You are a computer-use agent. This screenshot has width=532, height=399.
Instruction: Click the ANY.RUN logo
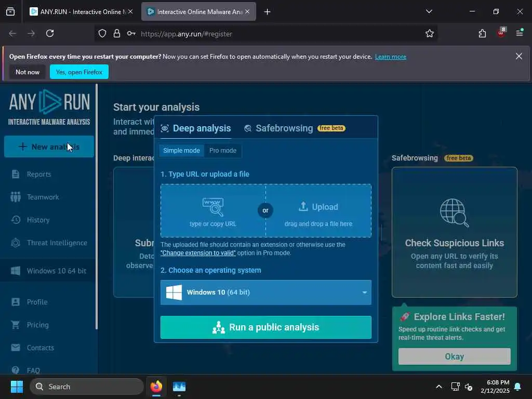point(49,107)
